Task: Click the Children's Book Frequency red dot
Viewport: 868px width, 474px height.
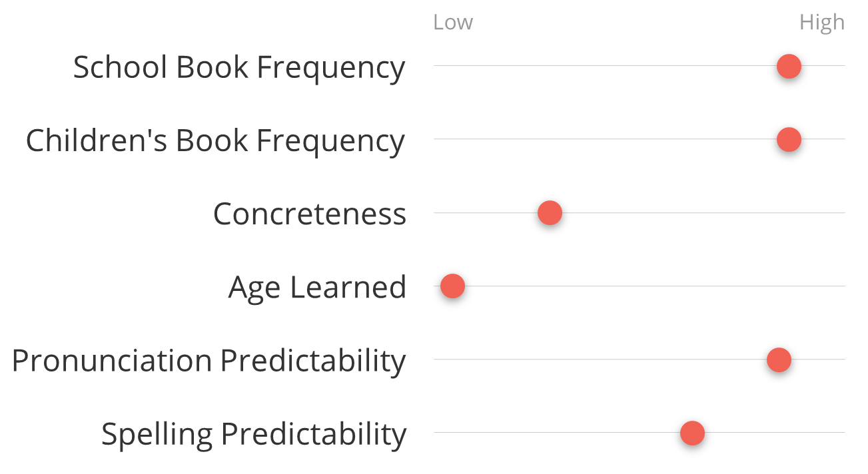Action: coord(789,140)
